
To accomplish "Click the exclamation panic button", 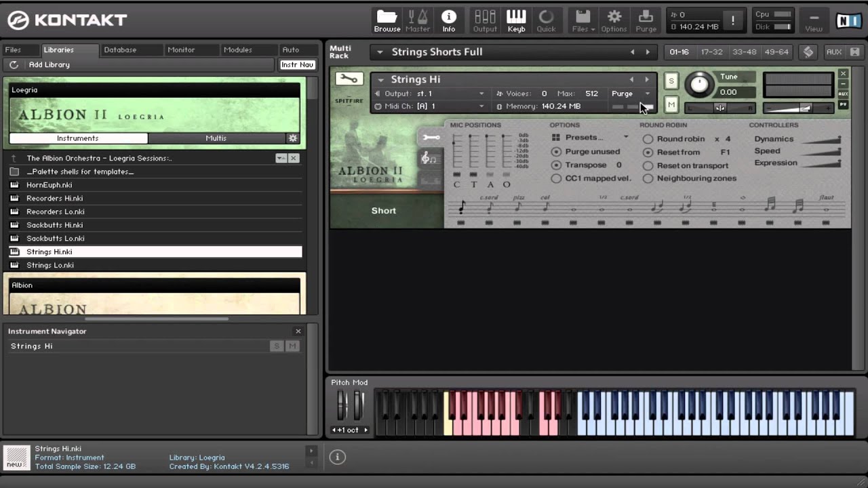I will [x=733, y=21].
